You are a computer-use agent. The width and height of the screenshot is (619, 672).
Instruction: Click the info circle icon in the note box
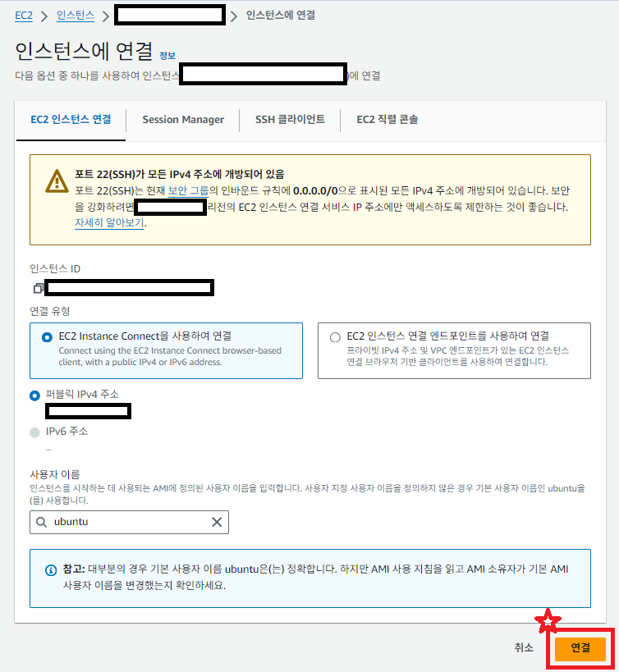coord(51,570)
